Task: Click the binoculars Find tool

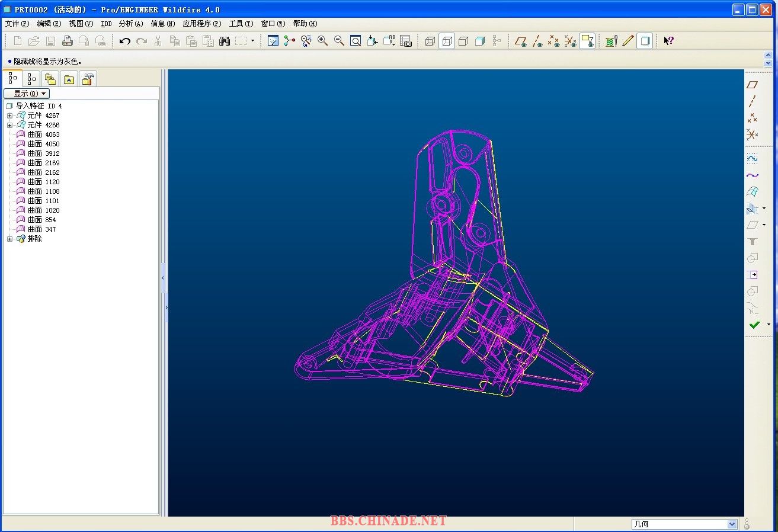Action: (x=224, y=41)
